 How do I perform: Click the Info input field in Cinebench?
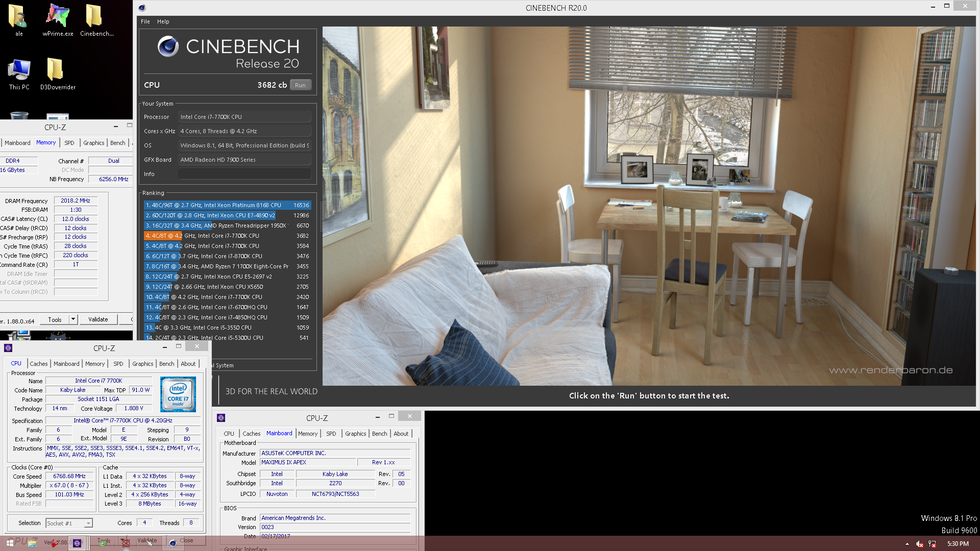point(244,174)
